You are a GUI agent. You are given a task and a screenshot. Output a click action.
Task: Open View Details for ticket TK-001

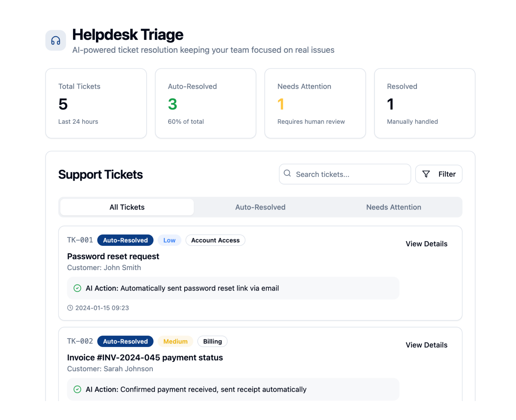point(427,243)
